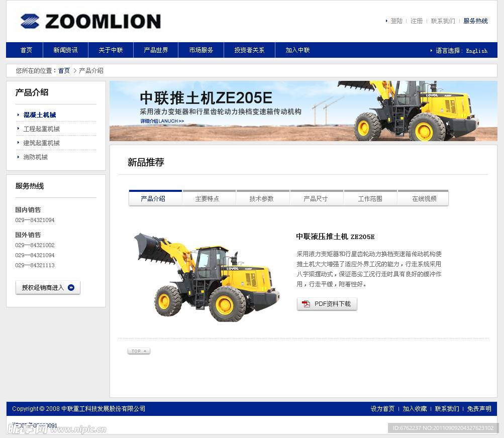
Task: Click the blue arrow icon on 授权经销商进入
Action: tap(71, 288)
